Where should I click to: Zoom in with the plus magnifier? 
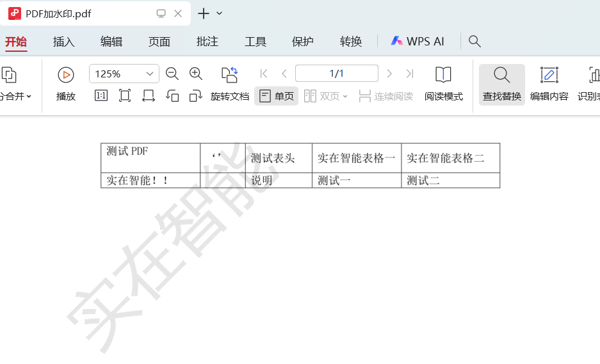196,74
